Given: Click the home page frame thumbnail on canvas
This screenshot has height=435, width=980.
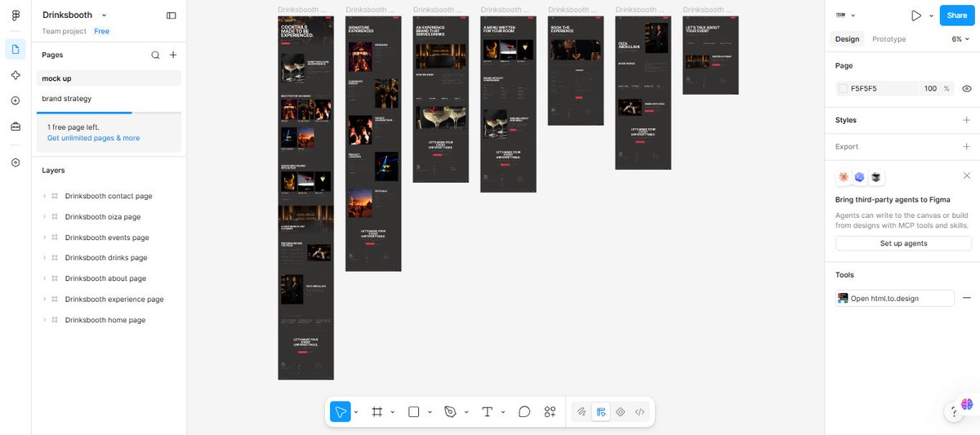Looking at the screenshot, I should pyautogui.click(x=305, y=198).
